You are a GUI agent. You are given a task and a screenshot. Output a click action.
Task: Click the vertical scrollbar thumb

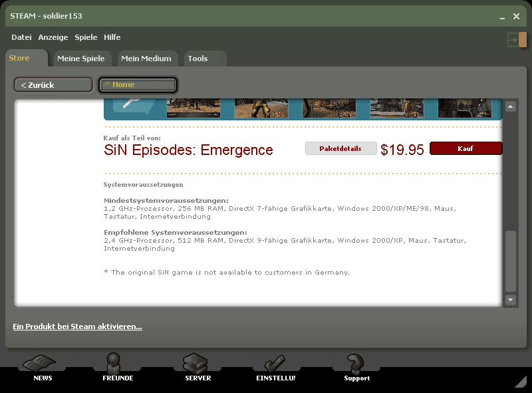pos(510,261)
